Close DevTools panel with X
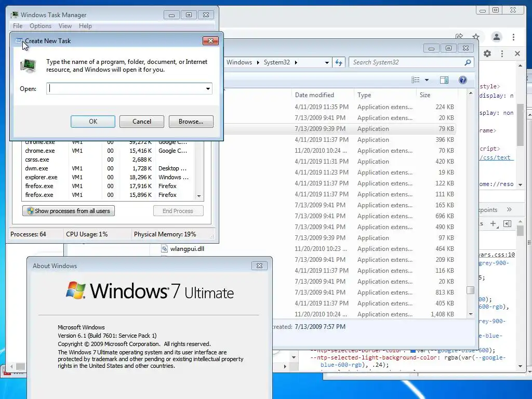The image size is (532, 399). pyautogui.click(x=517, y=54)
